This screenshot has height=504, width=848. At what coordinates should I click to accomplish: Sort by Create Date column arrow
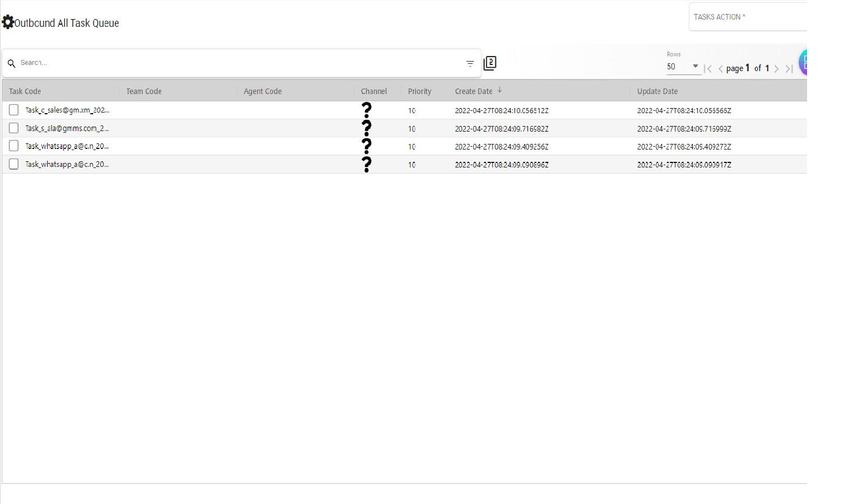click(500, 90)
